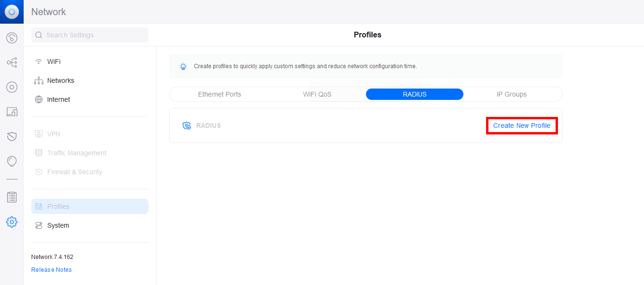
Task: Open the System Log page
Action: [11, 197]
